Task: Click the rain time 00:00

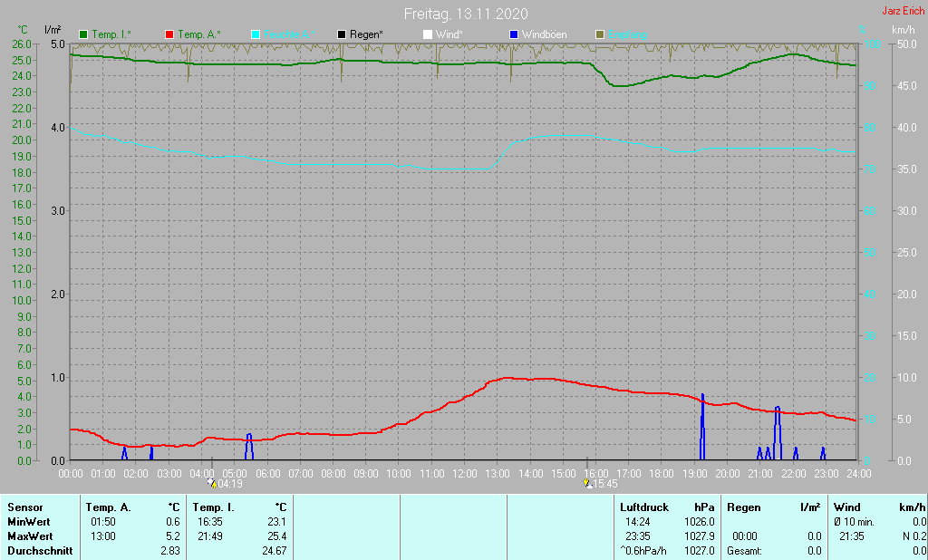Action: click(745, 536)
